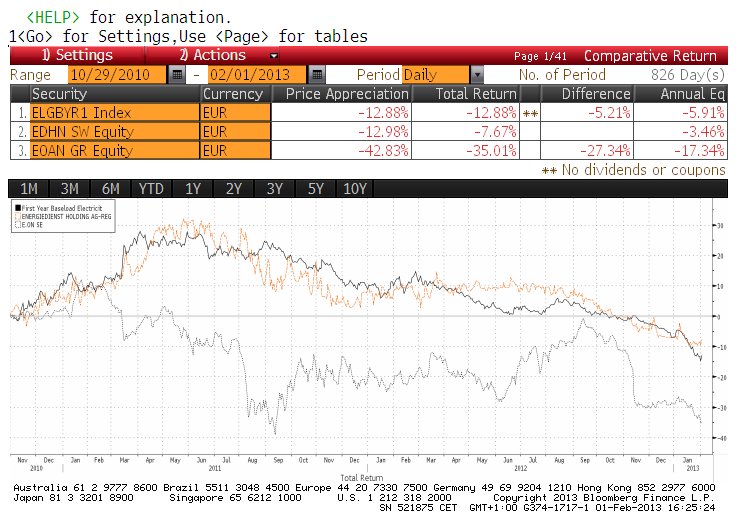Choose the YTD chart range
The image size is (736, 527).
[151, 189]
